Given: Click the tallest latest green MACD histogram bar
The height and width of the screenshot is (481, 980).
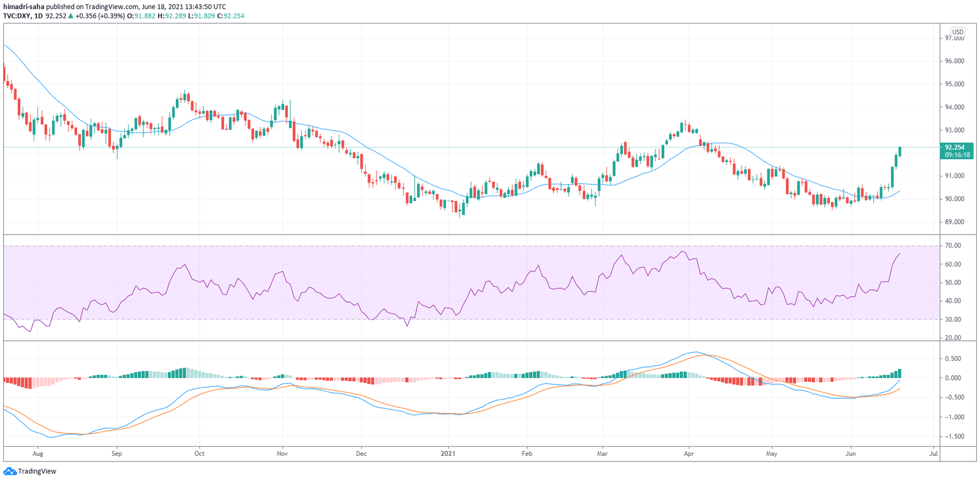Looking at the screenshot, I should (900, 373).
